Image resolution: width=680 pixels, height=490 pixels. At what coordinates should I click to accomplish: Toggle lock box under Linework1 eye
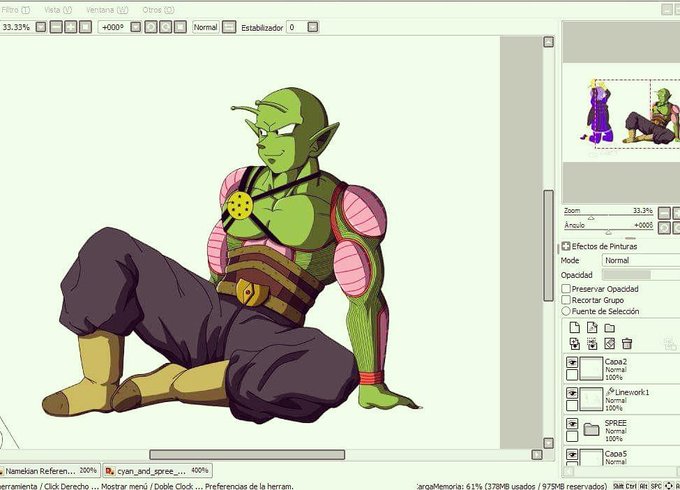click(x=572, y=405)
